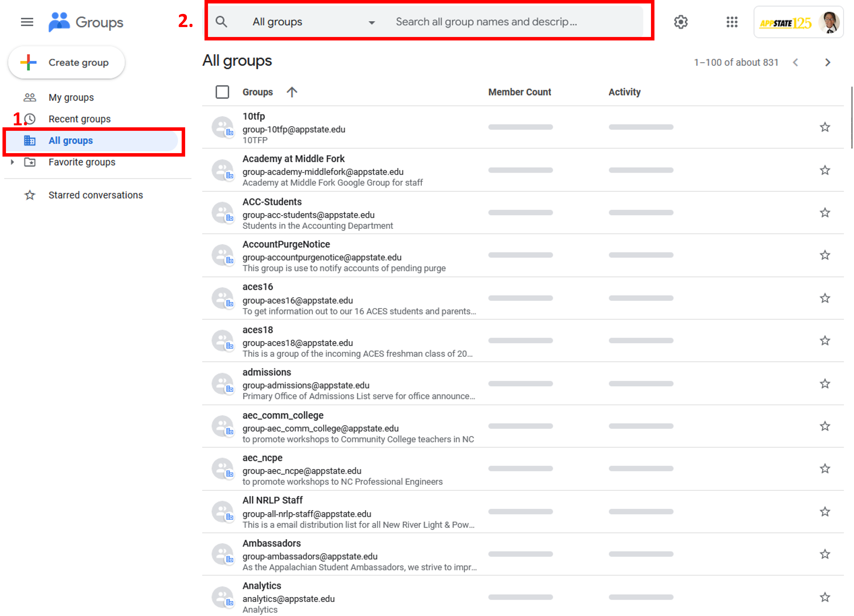
Task: Open the settings gear
Action: point(681,22)
